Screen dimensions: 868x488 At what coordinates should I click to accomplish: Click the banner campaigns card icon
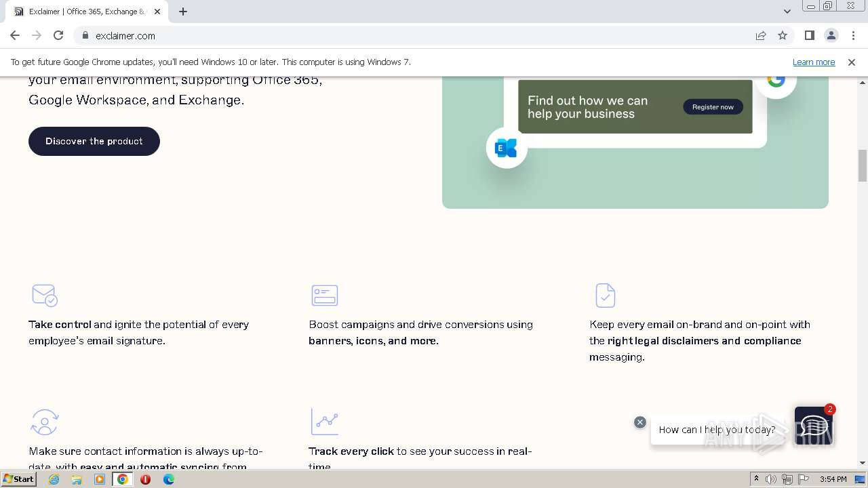coord(325,296)
